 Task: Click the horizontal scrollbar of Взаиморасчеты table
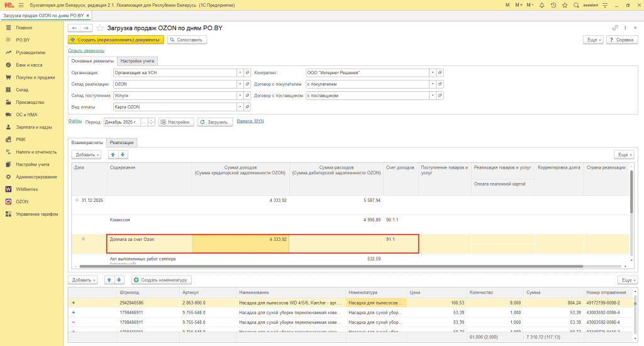331,266
